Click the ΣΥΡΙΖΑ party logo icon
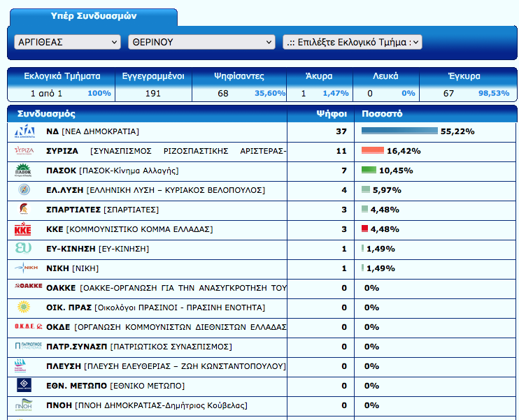This screenshot has height=420, width=519. click(x=24, y=151)
